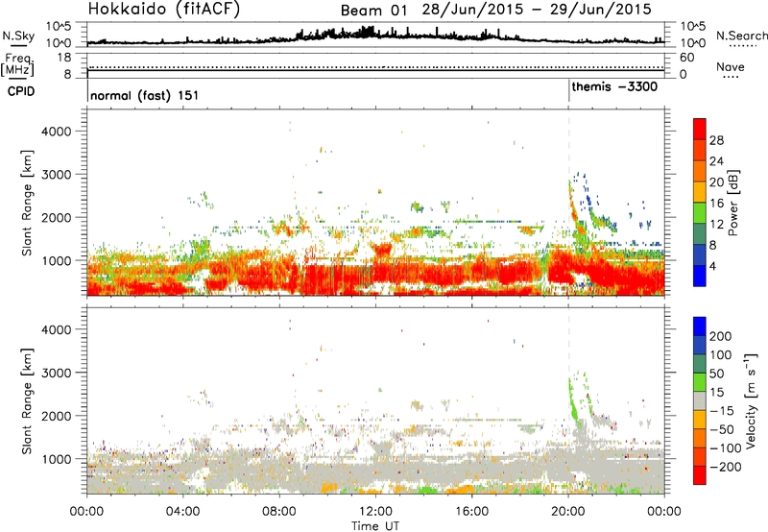Click the 'Nave' legend label
Screen dimensions: 768x532
point(731,66)
